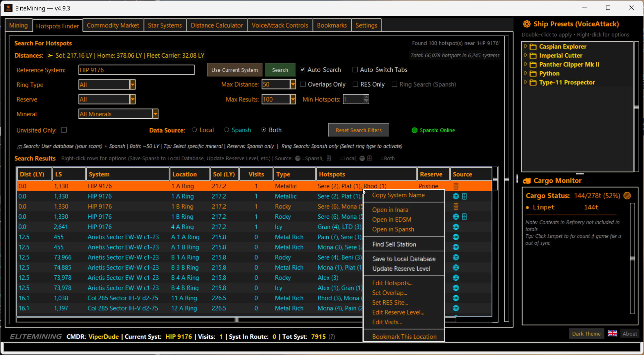Viewport: 644px width, 355px height.
Task: Click the Reference System input field
Action: click(x=136, y=70)
